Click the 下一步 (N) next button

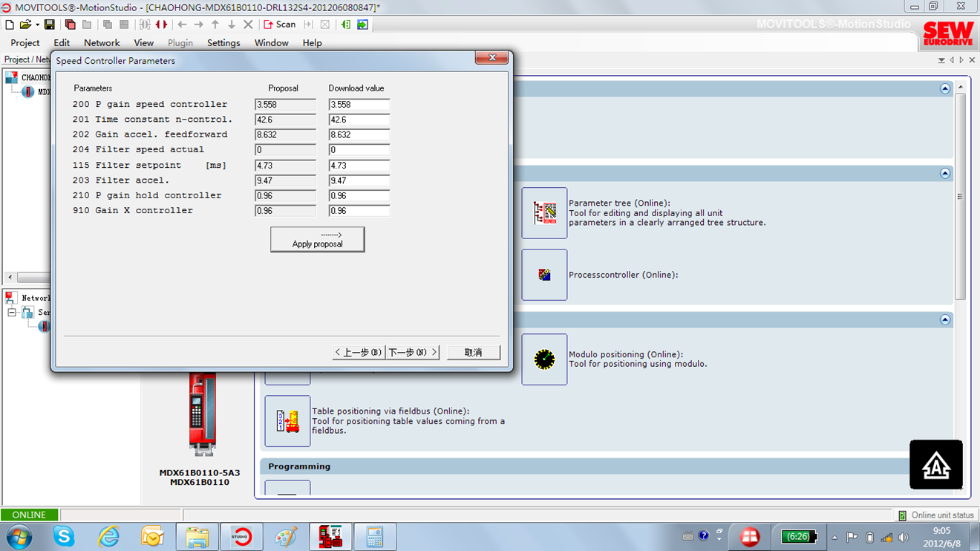click(413, 352)
